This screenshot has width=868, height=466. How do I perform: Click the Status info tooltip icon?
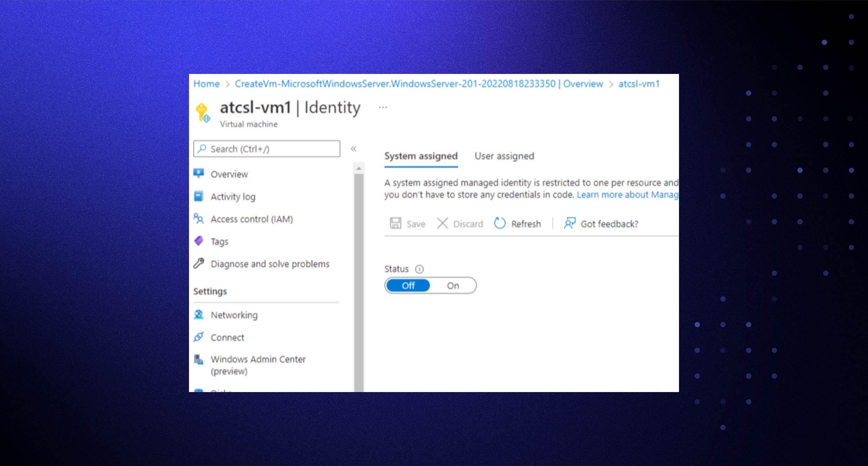[419, 269]
